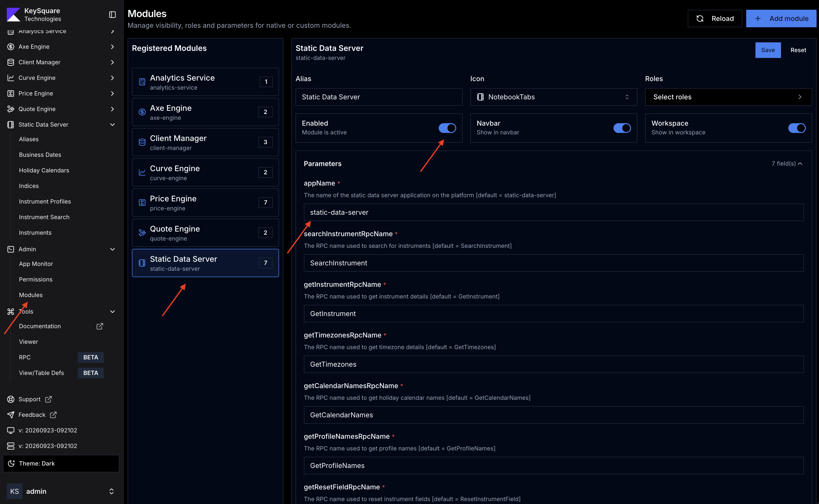Click the Save button
This screenshot has width=819, height=504.
pyautogui.click(x=768, y=50)
